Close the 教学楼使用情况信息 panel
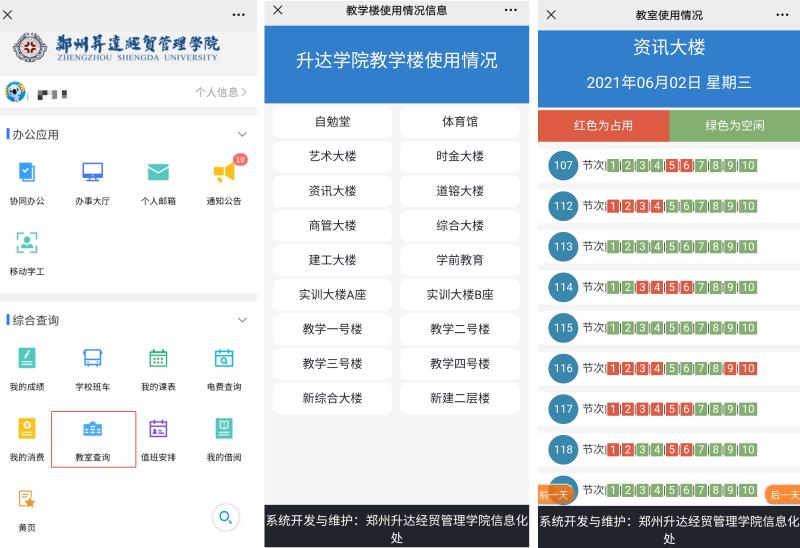The image size is (800, 548). click(278, 10)
